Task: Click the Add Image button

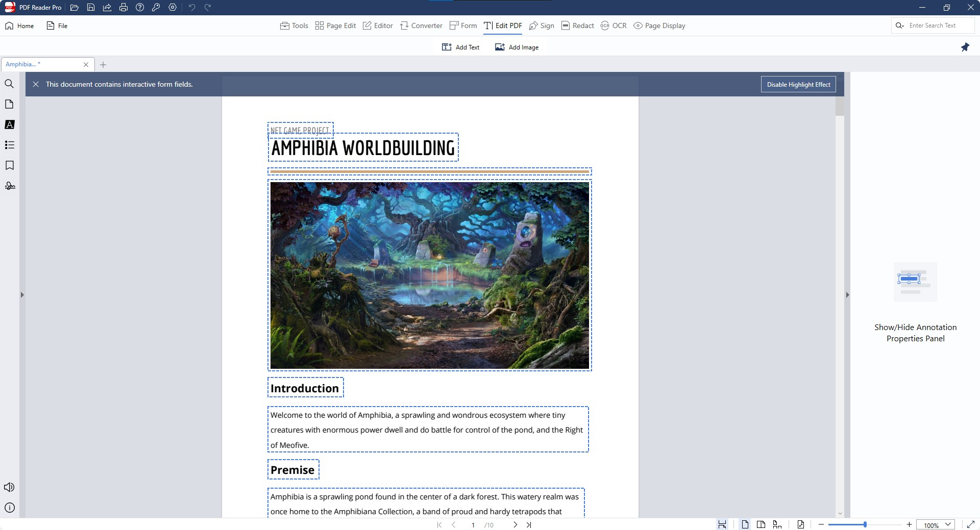Action: 517,47
